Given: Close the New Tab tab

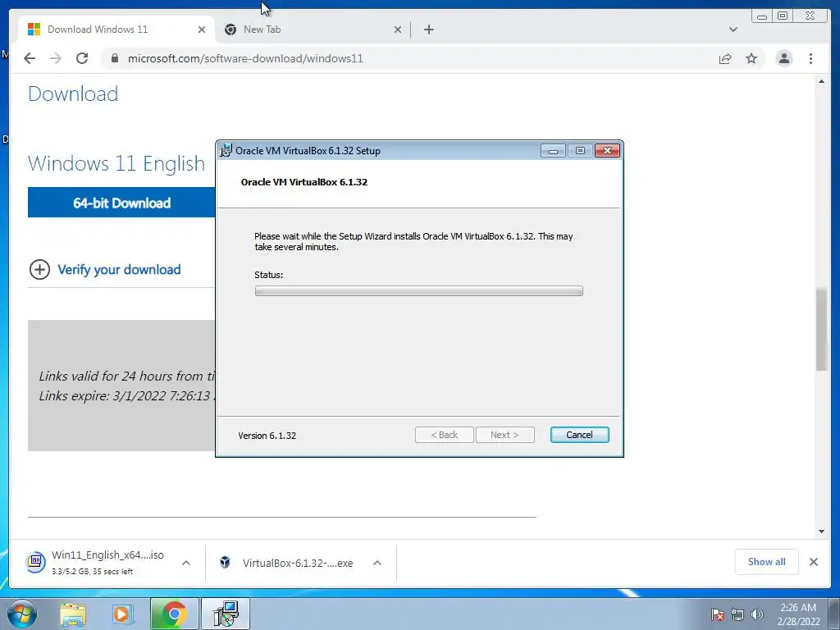Looking at the screenshot, I should point(398,30).
